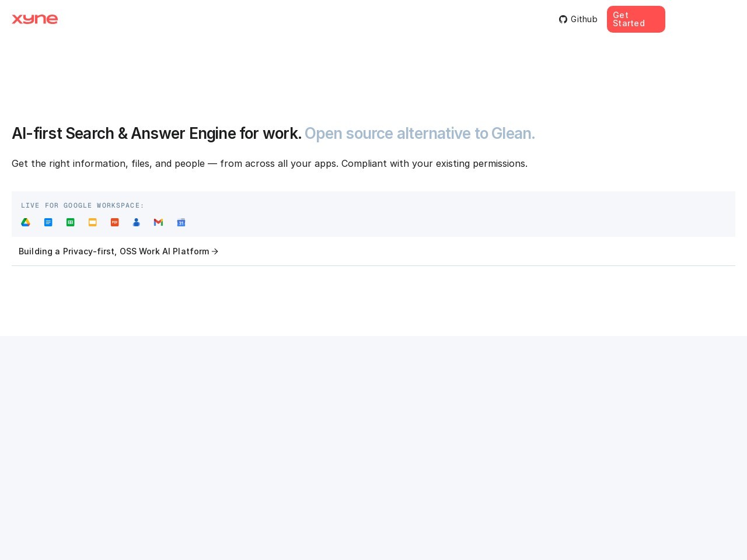Click the Google Calendar icon

tap(181, 222)
